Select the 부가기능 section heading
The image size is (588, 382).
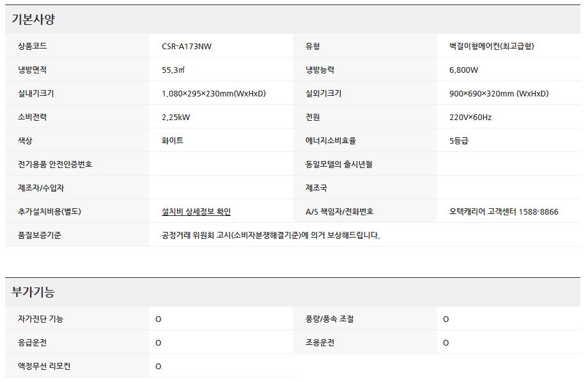pos(33,292)
